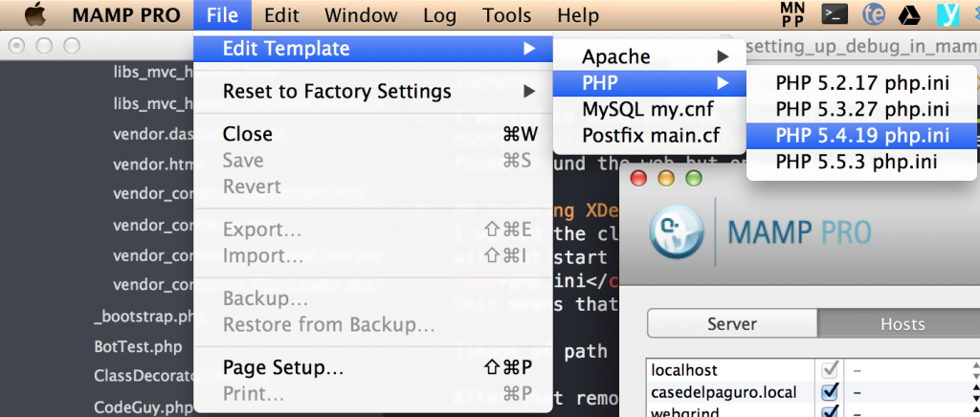Expand the Edit Template submenu

pyautogui.click(x=373, y=48)
